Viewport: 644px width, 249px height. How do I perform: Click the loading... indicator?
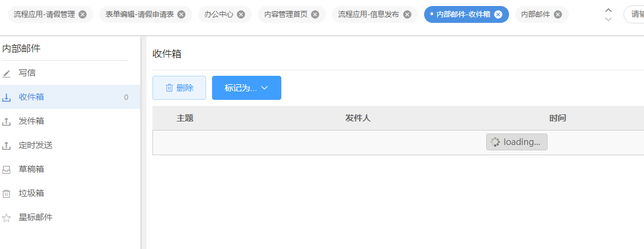(x=517, y=142)
